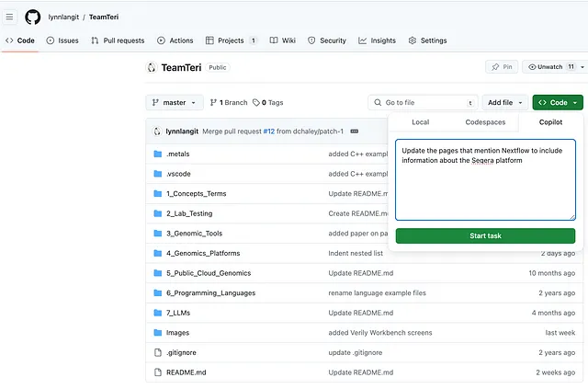Open the Actions tab

[175, 40]
